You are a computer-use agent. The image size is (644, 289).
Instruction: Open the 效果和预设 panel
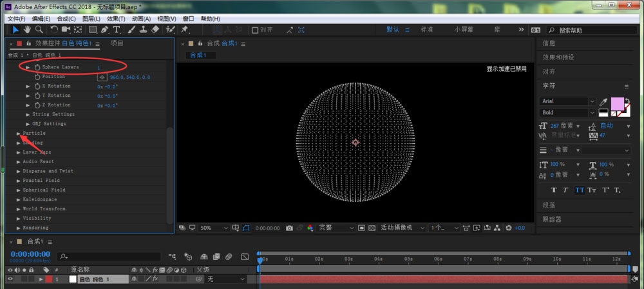(558, 57)
